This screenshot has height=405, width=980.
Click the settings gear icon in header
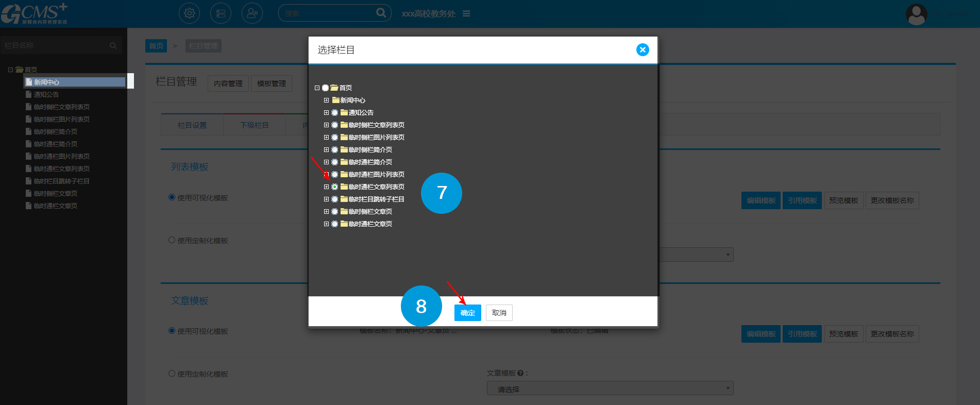(189, 13)
